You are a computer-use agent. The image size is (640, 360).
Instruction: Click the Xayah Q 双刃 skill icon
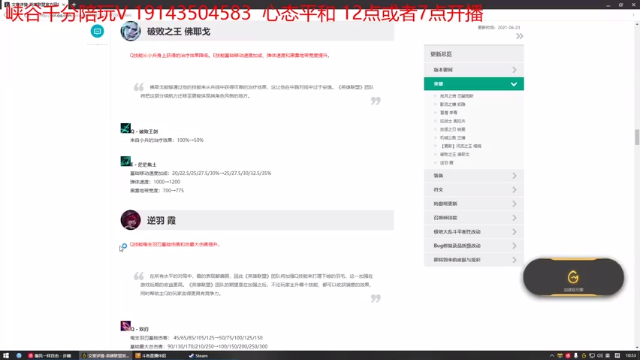(125, 326)
